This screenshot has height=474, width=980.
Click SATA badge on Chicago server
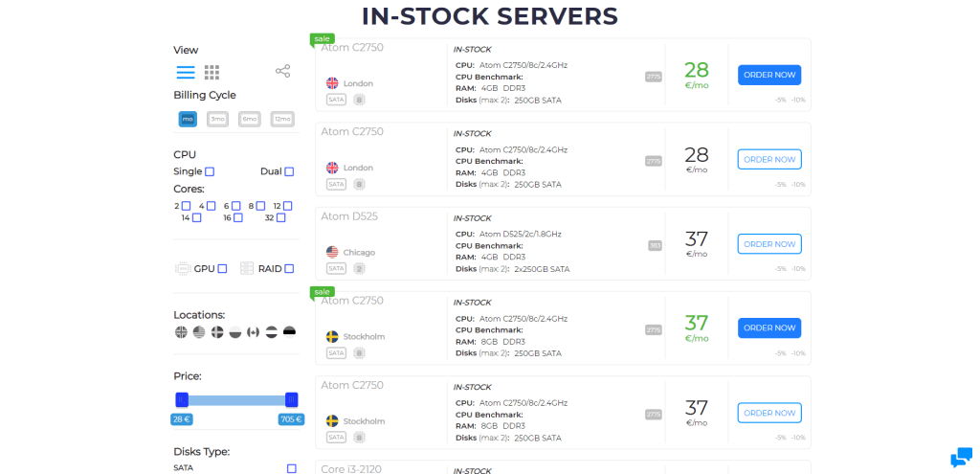(336, 268)
